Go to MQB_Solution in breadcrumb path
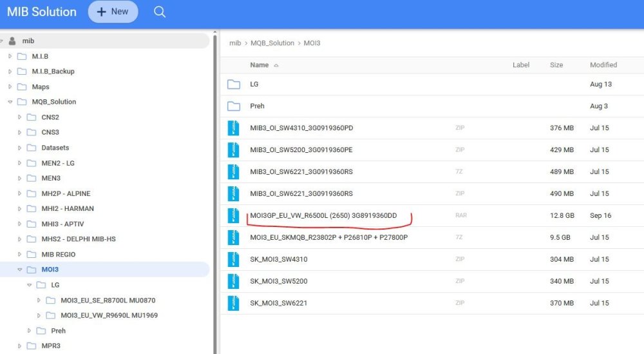Screen dimensions: 644x354 tap(272, 43)
